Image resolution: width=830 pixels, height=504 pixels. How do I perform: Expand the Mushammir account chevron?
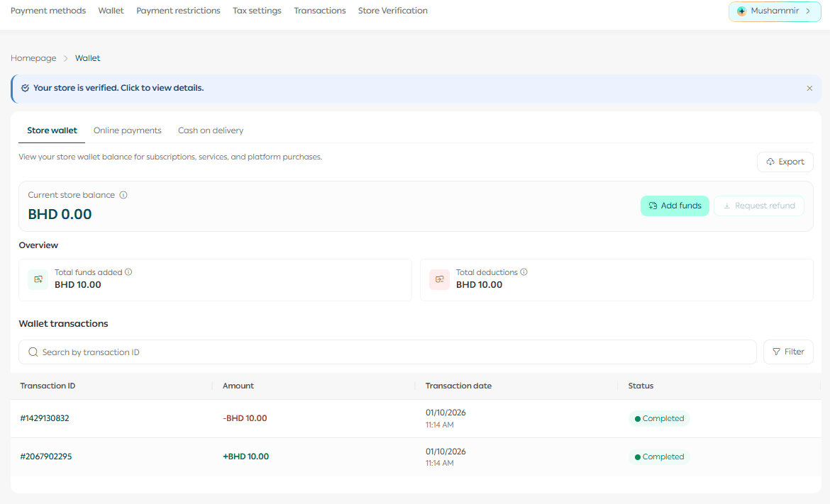pyautogui.click(x=808, y=11)
